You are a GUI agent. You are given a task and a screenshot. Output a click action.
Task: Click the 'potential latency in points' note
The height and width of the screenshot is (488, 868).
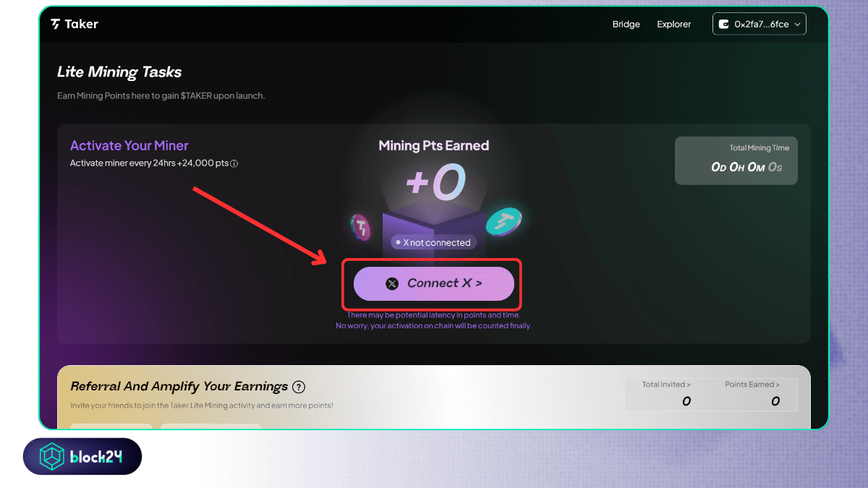point(434,320)
